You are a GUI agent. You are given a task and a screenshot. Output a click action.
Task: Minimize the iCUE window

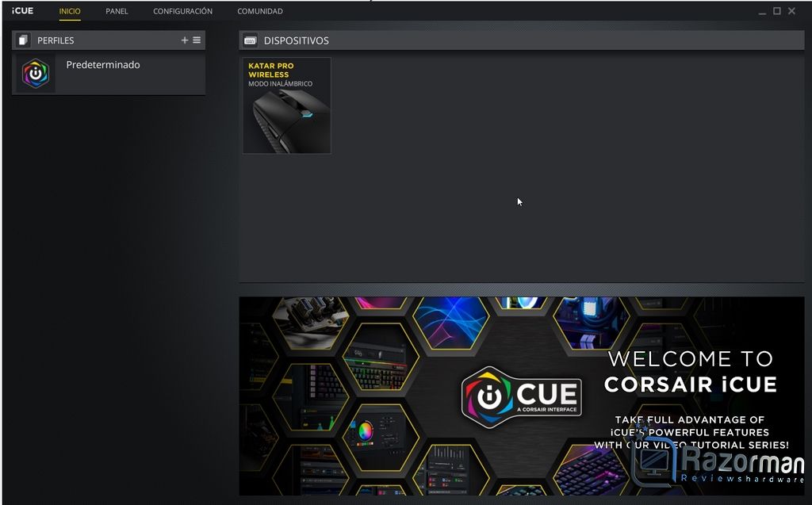coord(762,11)
